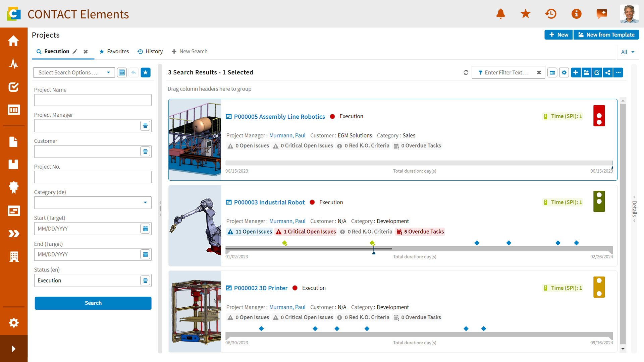Open the double chevron icon in sidebar
Image resolution: width=644 pixels, height=362 pixels.
click(x=13, y=234)
